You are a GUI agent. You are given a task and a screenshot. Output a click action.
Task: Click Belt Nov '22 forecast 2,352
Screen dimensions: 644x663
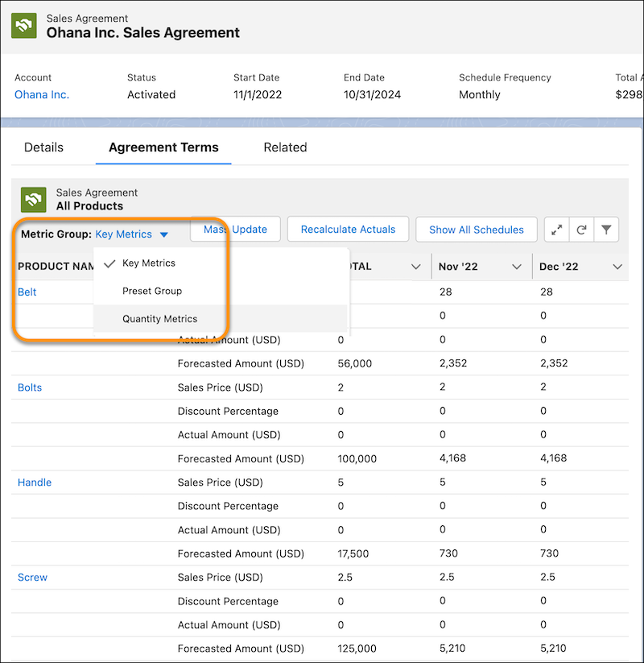pyautogui.click(x=453, y=363)
